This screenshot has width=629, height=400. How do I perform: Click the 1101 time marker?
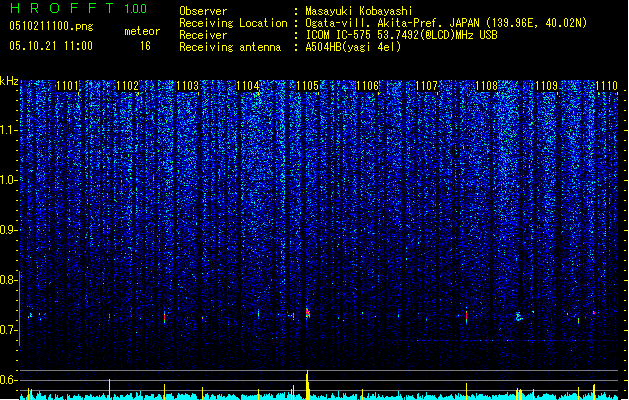tap(67, 86)
